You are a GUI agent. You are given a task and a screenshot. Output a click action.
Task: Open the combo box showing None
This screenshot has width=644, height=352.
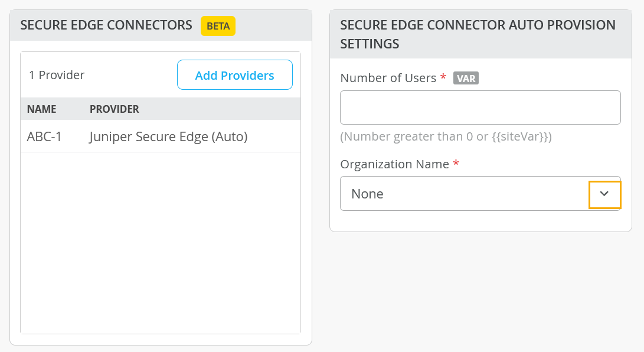click(464, 194)
